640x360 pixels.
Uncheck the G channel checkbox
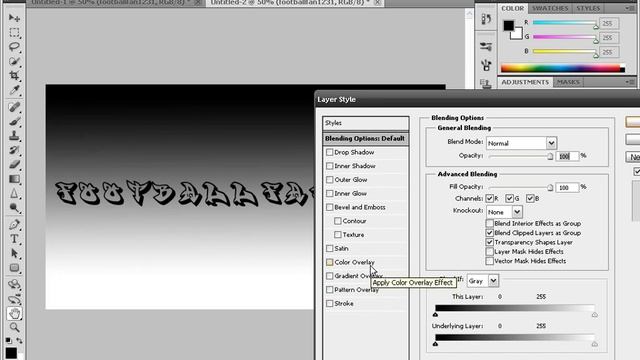pos(509,199)
